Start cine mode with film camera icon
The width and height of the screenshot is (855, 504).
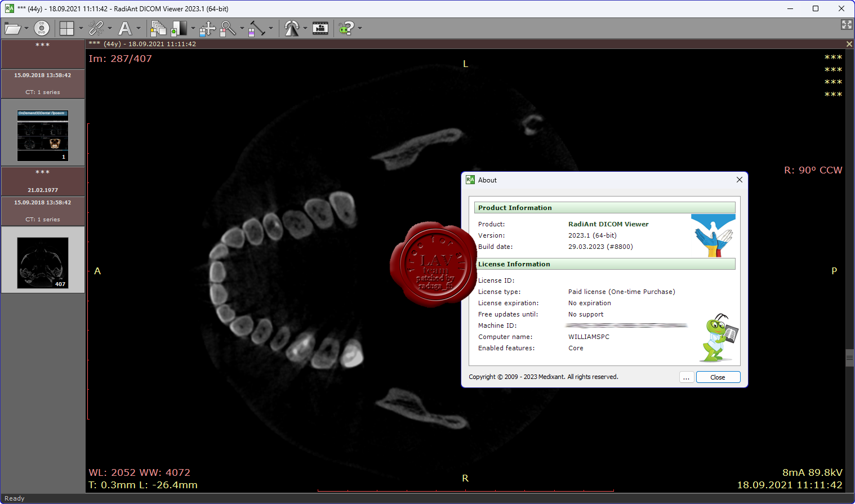320,28
